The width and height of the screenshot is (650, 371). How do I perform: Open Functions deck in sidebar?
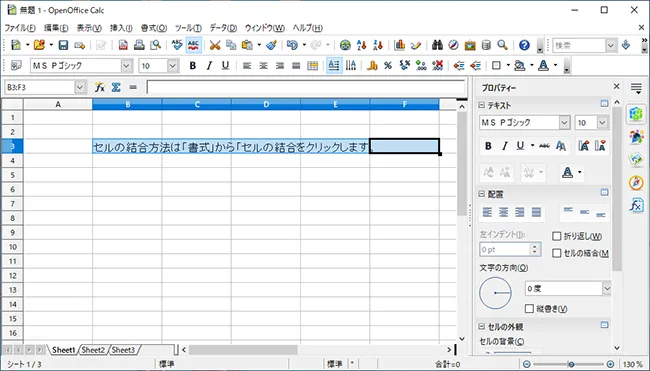pos(636,205)
